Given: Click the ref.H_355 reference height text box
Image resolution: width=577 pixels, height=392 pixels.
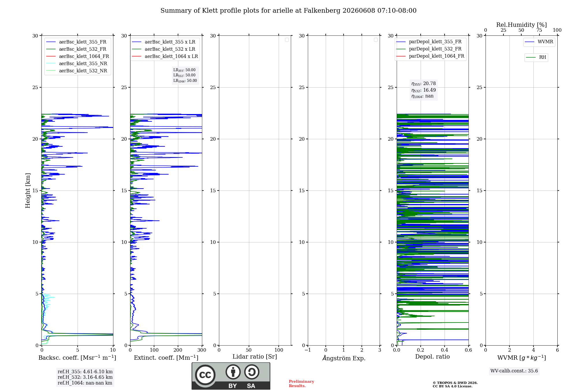Looking at the screenshot, I should click(x=85, y=377).
